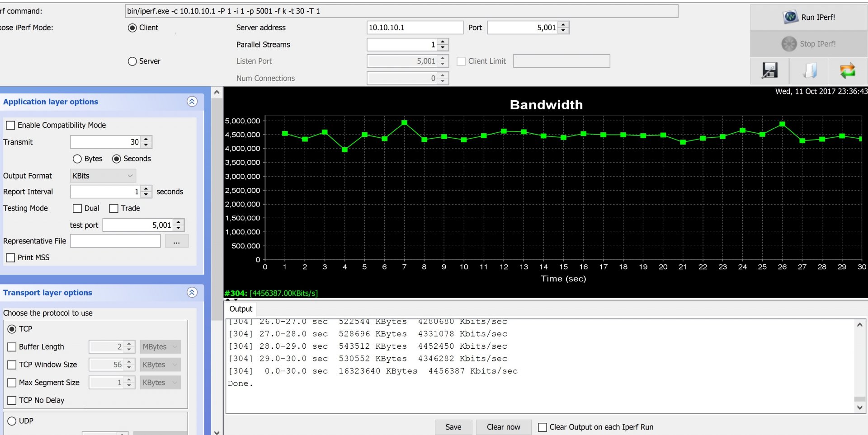Viewport: 868px width, 435px height.
Task: Click the Clear now button
Action: coord(503,427)
